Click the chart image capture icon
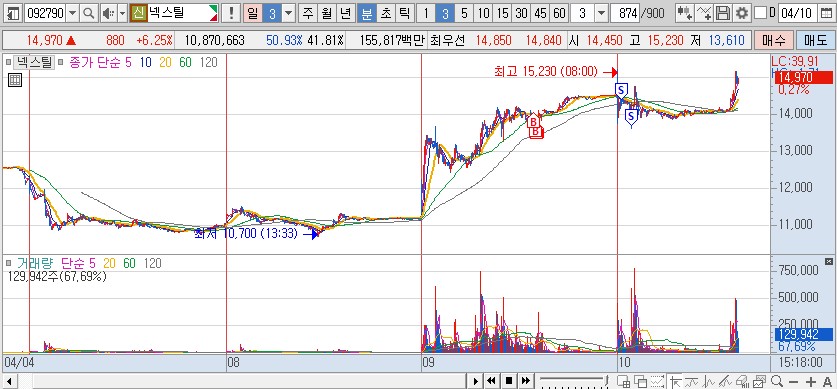 (760, 381)
